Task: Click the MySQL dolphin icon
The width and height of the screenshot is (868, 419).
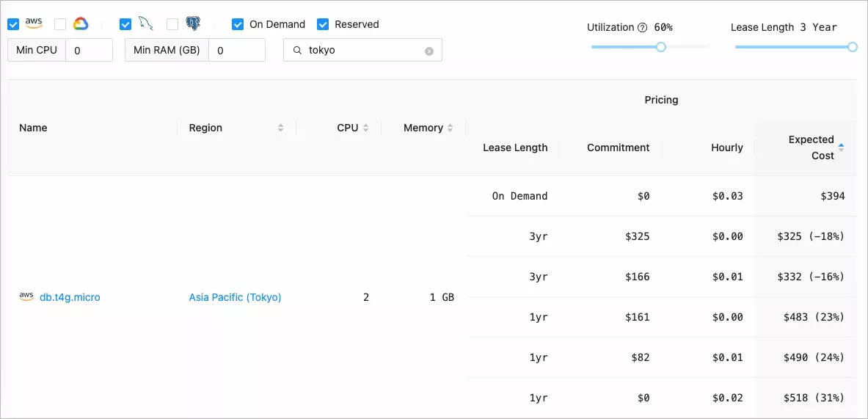Action: pos(145,23)
